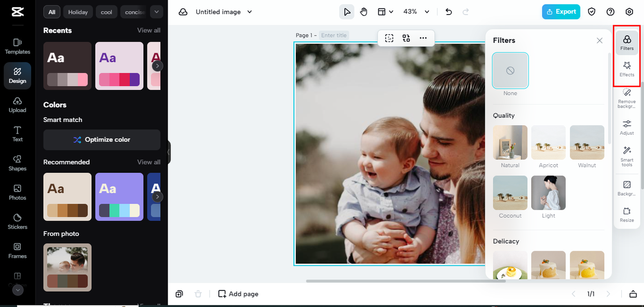
Task: Click View all next to Recommended
Action: 149,162
